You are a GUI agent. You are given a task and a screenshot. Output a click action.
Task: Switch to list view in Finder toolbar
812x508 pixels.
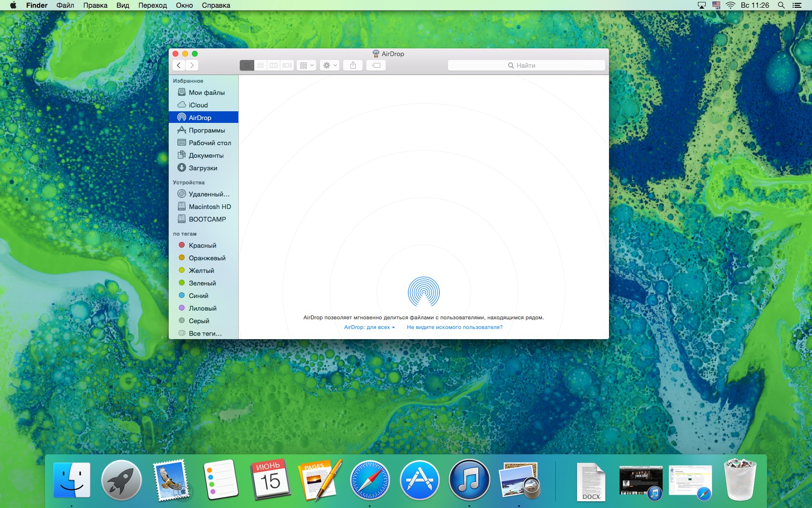260,65
